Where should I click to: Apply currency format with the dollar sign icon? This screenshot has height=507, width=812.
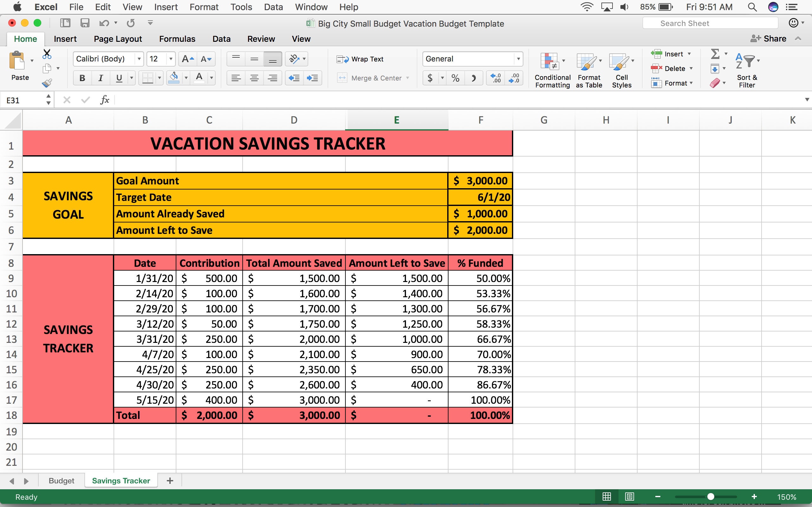[x=430, y=78]
